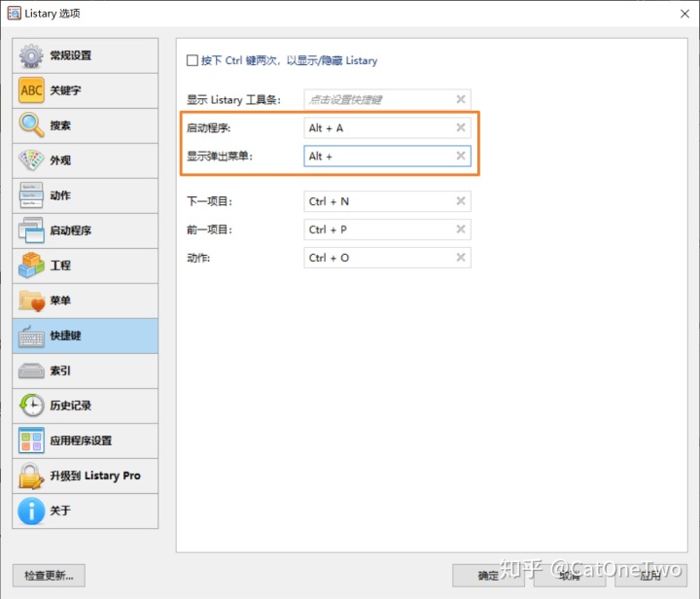Screen dimensions: 700x599
Task: Clear the 下一项目 Ctrl + N hotkey
Action: point(461,201)
